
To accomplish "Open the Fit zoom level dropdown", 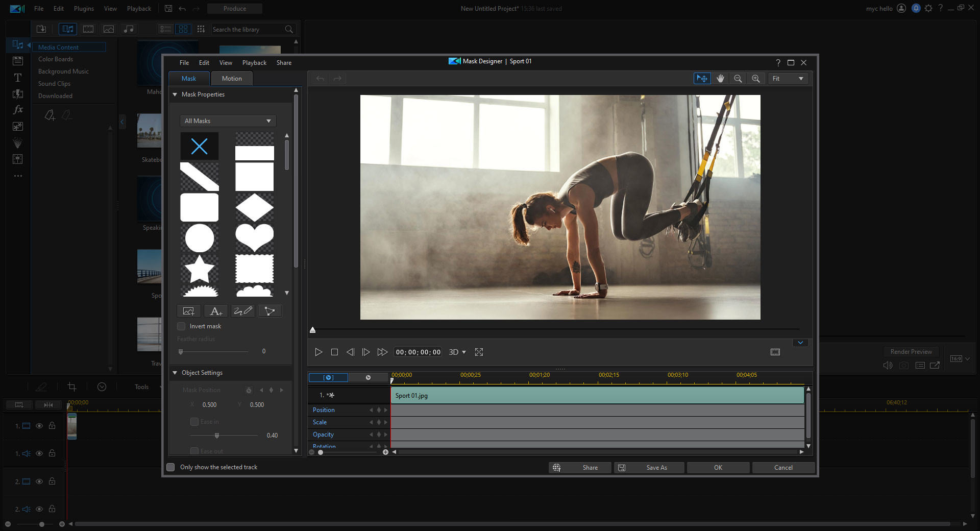I will [788, 78].
